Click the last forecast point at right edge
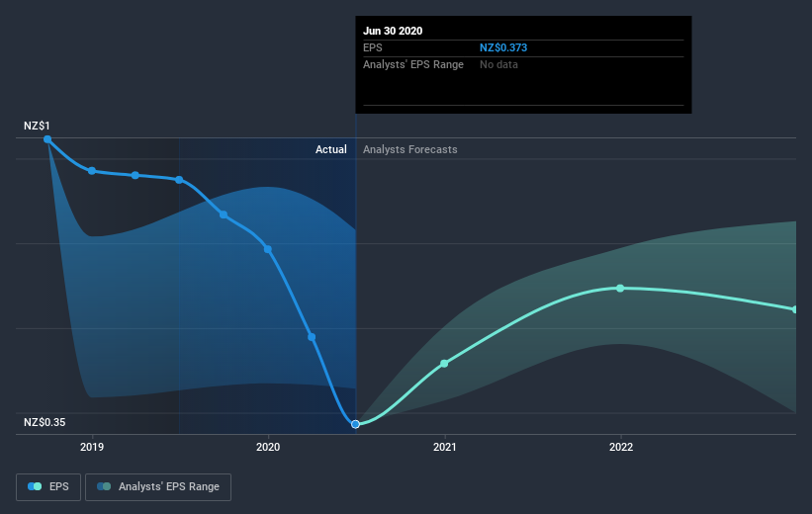The image size is (812, 514). 795,309
